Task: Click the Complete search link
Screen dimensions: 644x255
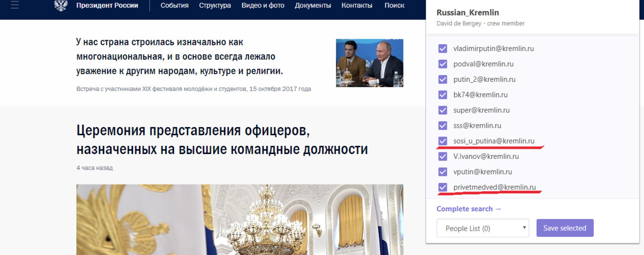Action: 469,209
